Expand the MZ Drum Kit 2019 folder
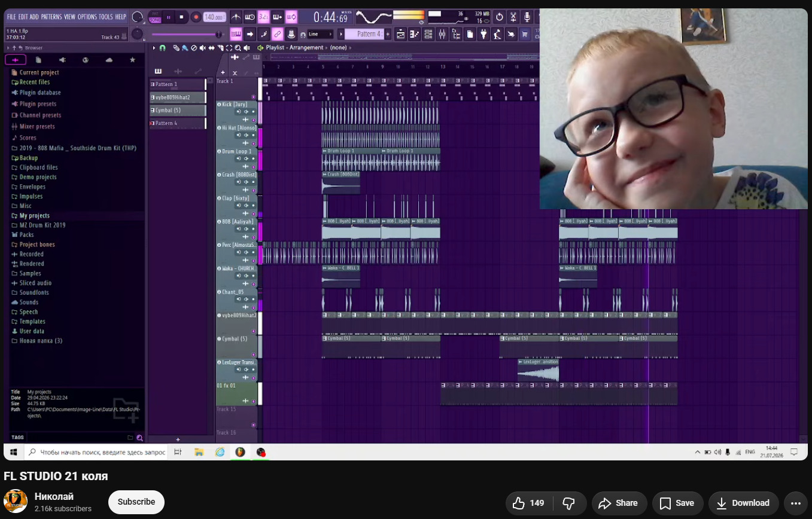This screenshot has height=519, width=812. click(x=42, y=225)
